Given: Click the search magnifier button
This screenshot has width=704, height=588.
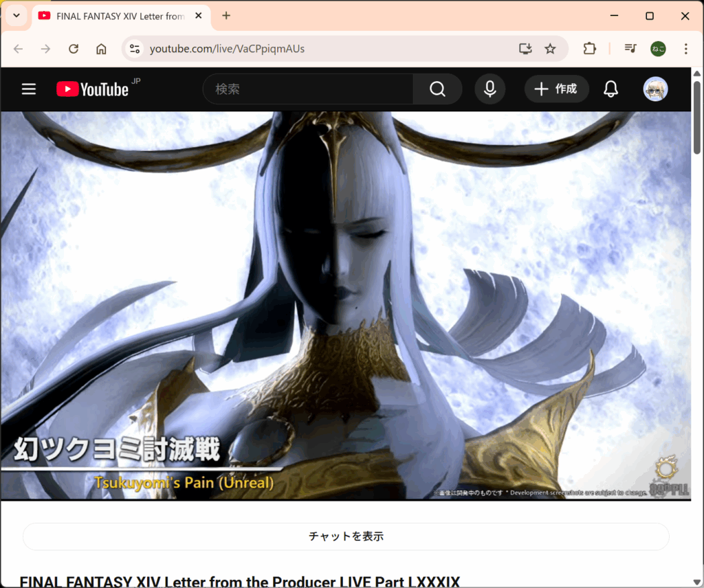Looking at the screenshot, I should click(437, 89).
